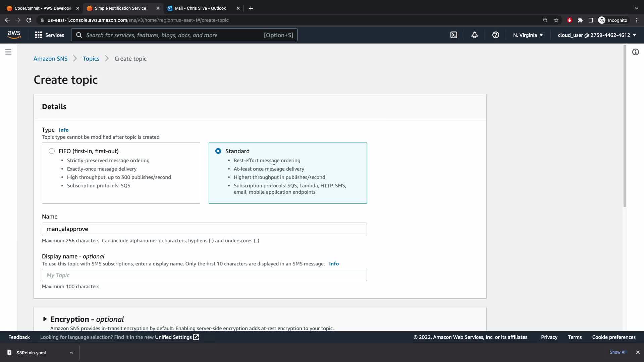
Task: Open the notifications bell
Action: 474,35
